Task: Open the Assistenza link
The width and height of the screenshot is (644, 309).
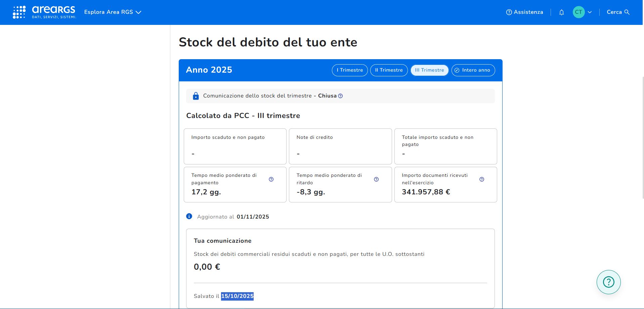Action: click(524, 12)
